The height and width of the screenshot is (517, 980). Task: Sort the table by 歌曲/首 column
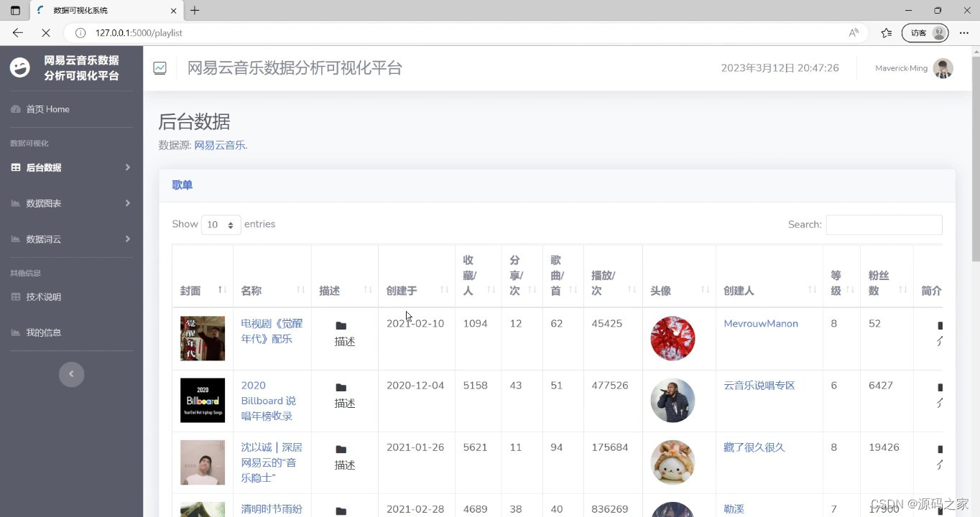click(x=563, y=276)
